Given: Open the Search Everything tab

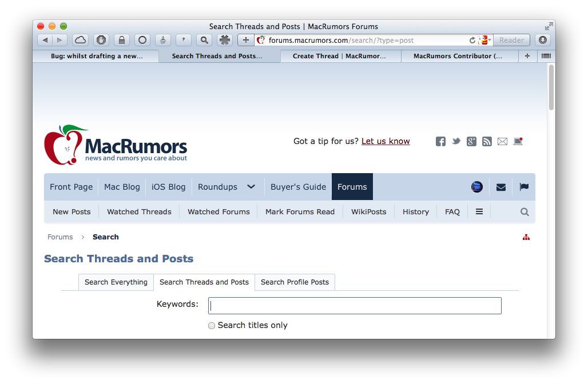Looking at the screenshot, I should [116, 282].
